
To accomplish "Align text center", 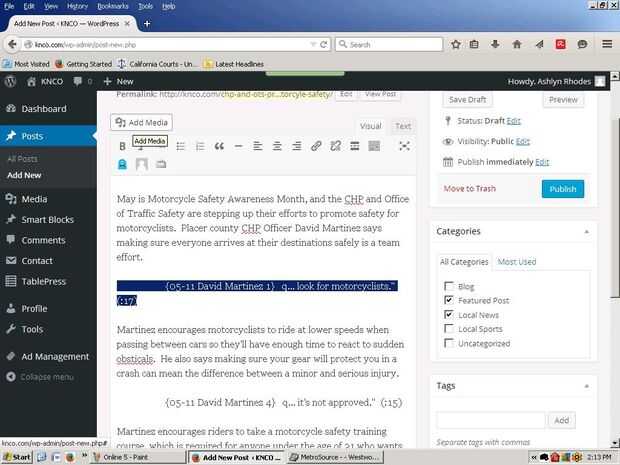I will coord(277,146).
